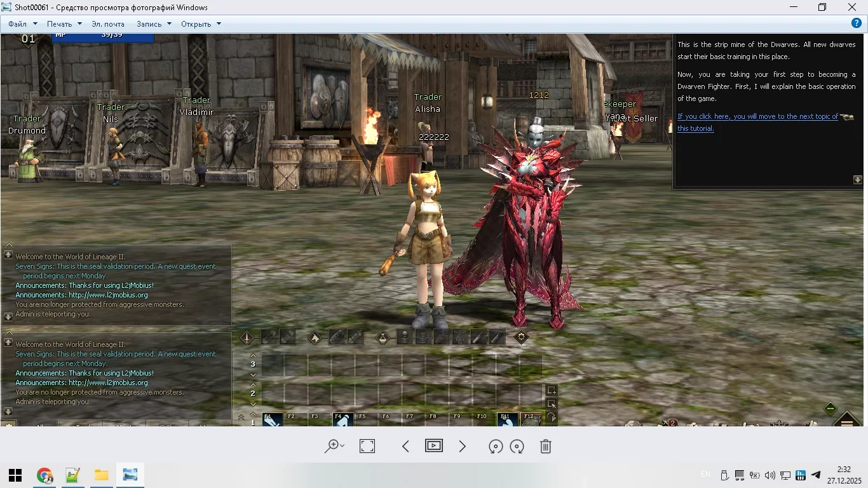Click the paper plane tray icon

coord(817,475)
